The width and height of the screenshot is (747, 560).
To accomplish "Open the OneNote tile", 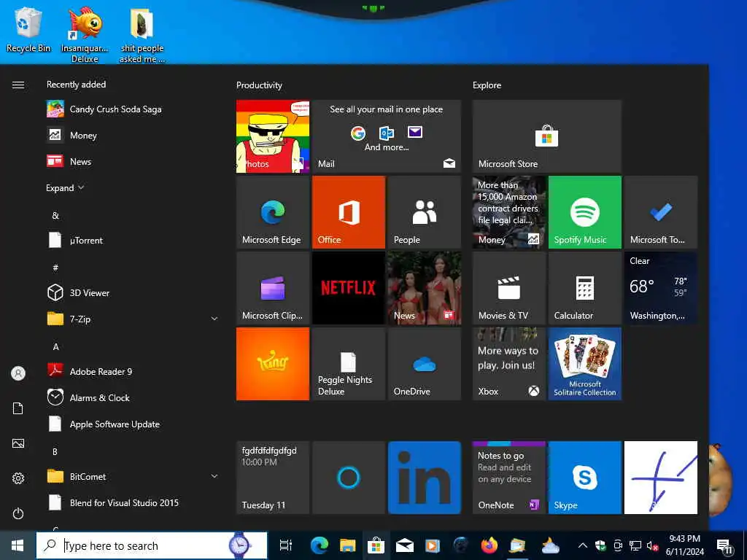I will coord(508,477).
